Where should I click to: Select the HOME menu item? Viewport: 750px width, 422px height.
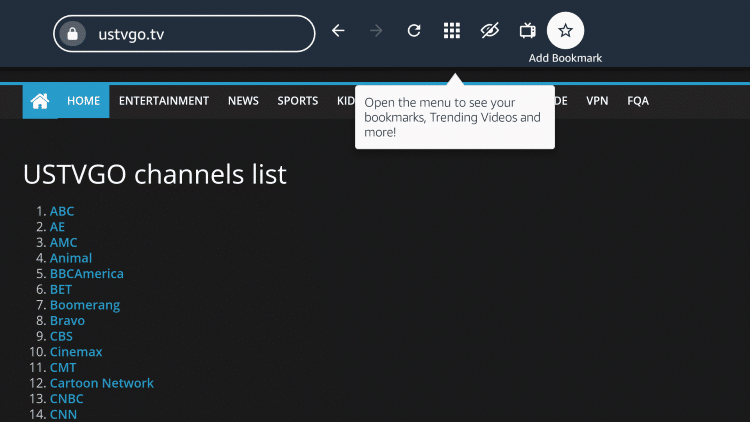(x=84, y=101)
